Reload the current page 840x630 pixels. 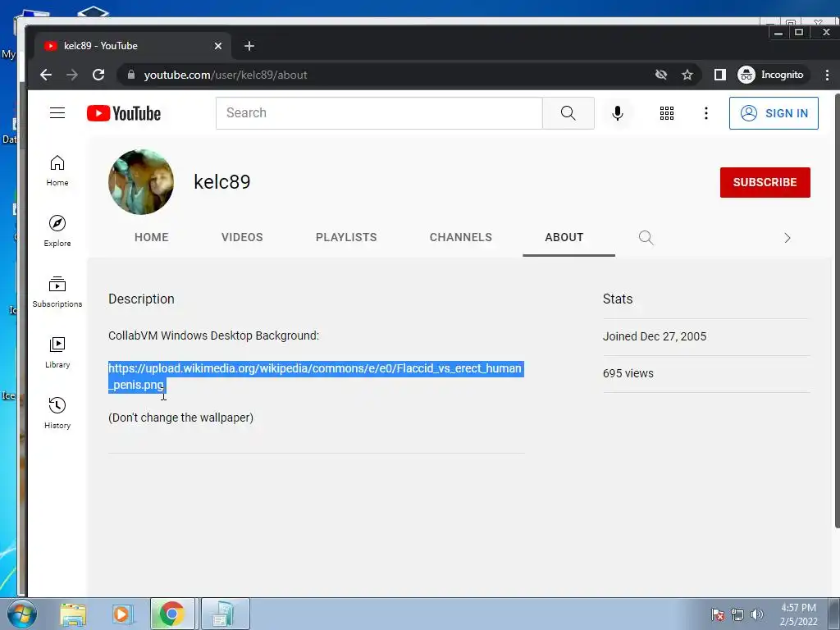(98, 75)
